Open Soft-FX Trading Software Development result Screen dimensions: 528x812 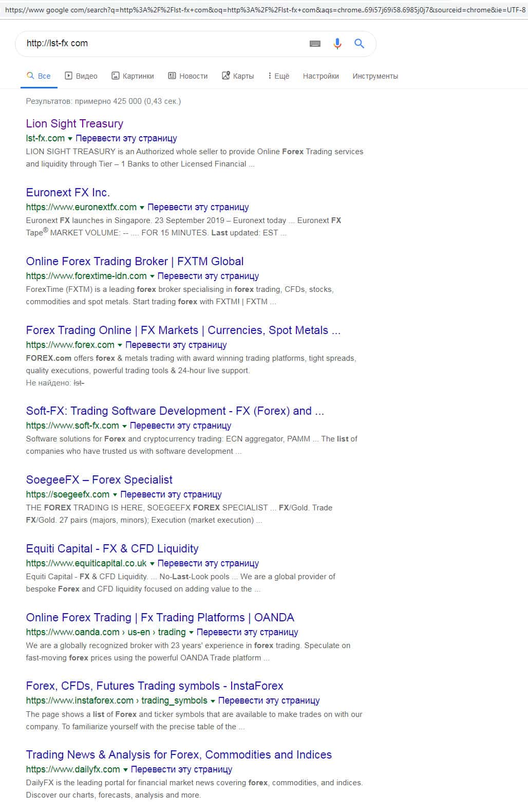tap(175, 411)
